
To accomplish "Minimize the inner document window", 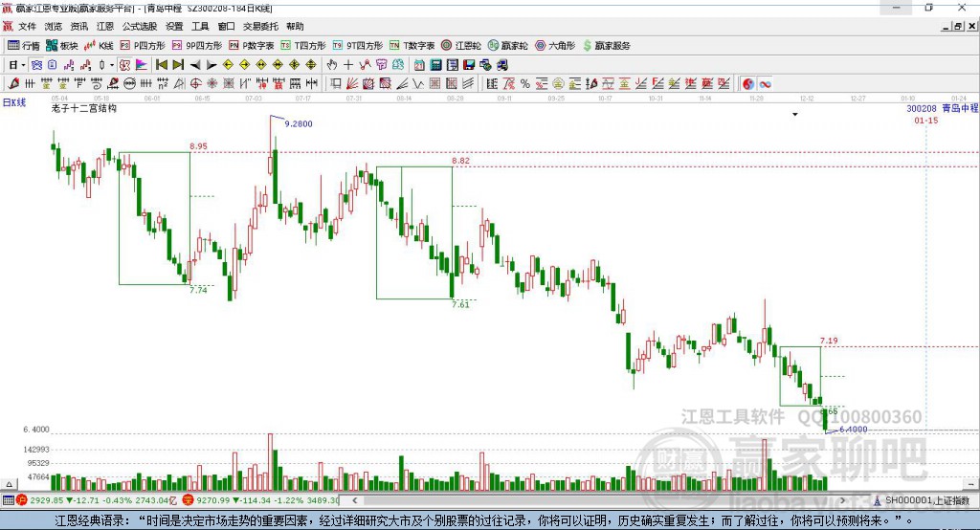I will (x=947, y=26).
